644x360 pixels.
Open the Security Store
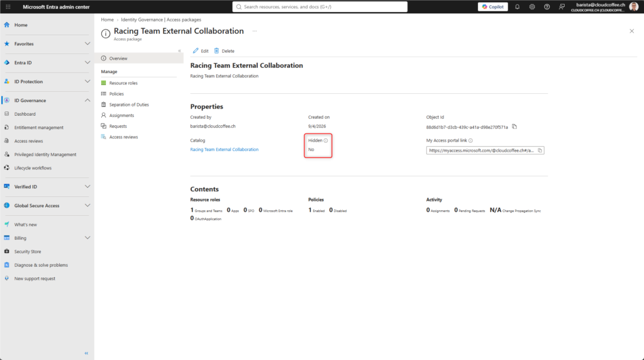pos(28,252)
